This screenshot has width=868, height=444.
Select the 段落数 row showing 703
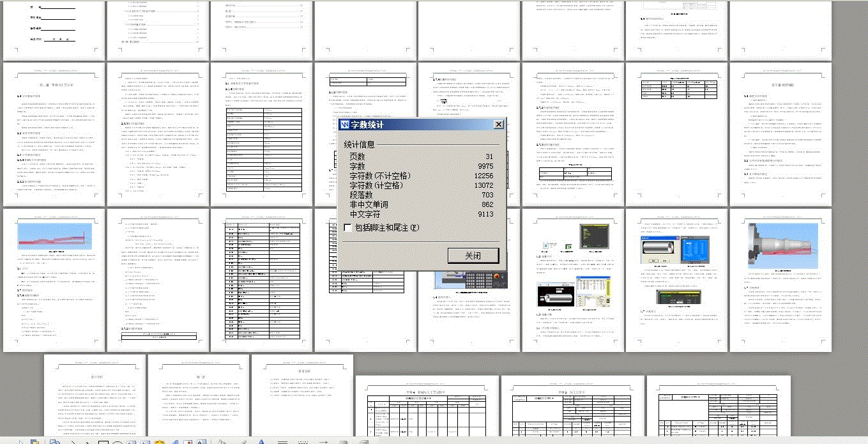[x=421, y=195]
